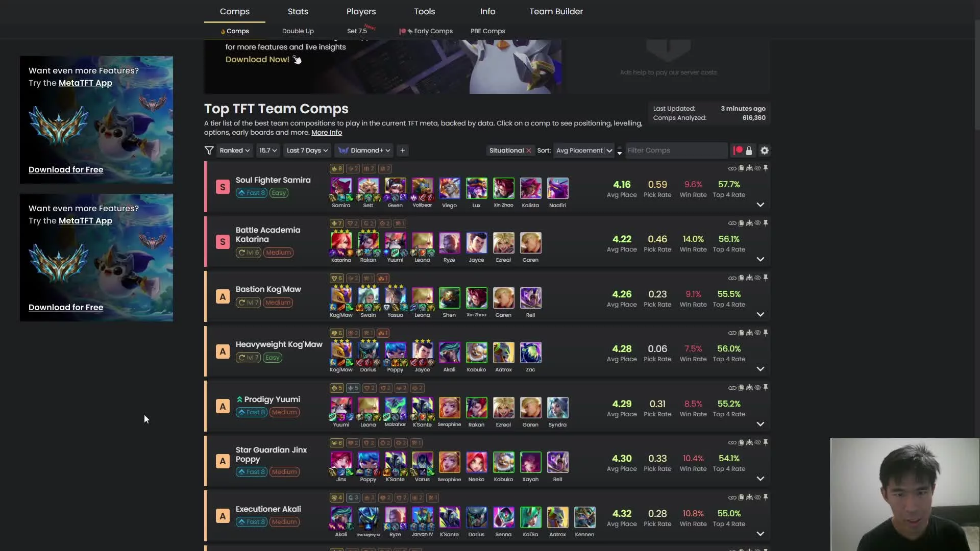
Task: Focus the Filter Comps search field
Action: pyautogui.click(x=676, y=151)
